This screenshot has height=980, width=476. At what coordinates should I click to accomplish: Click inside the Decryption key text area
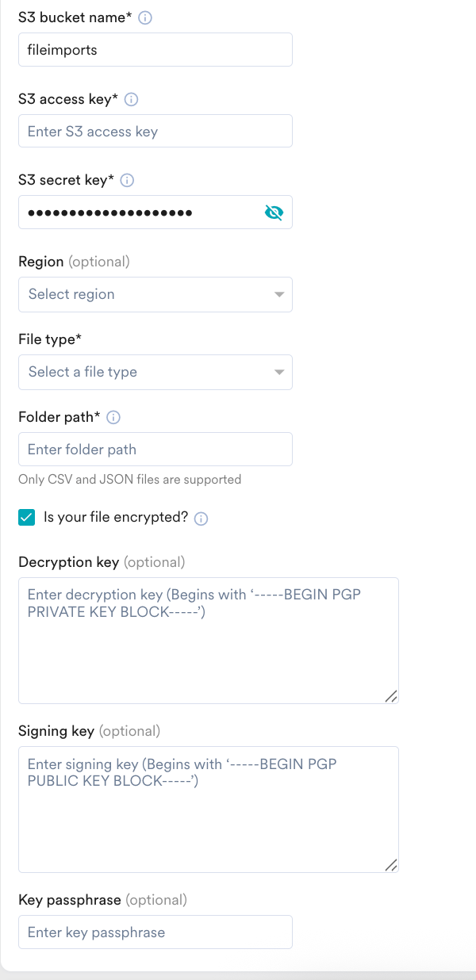click(208, 650)
